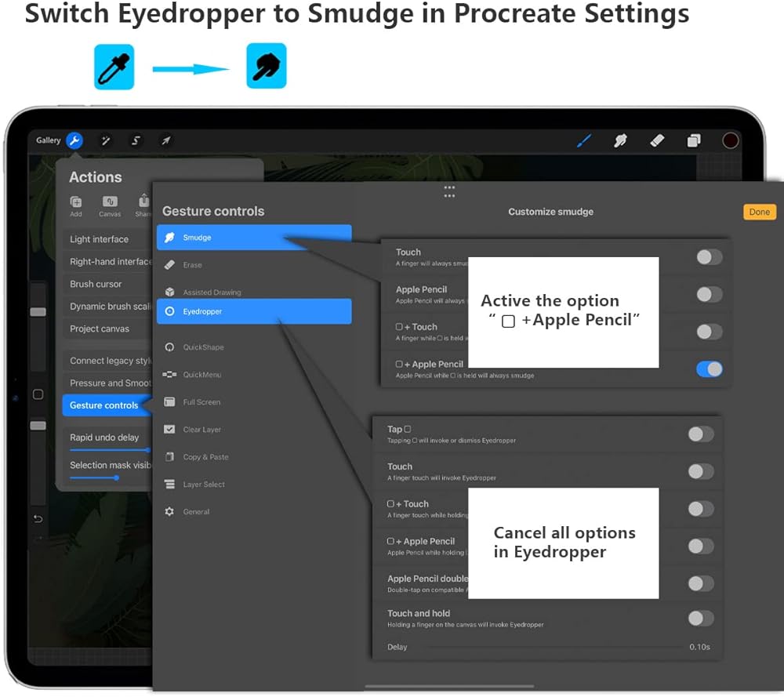784x697 pixels.
Task: Select the Transform arrow tool
Action: (x=165, y=140)
